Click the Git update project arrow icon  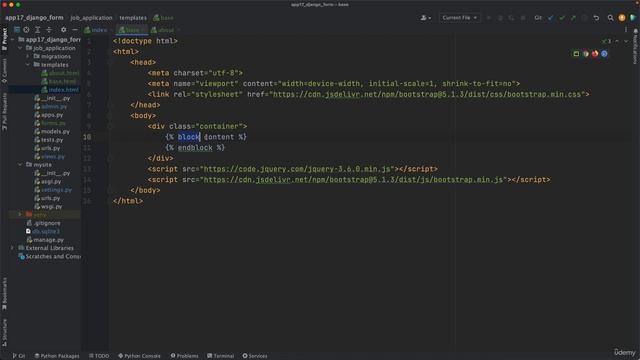[x=551, y=18]
